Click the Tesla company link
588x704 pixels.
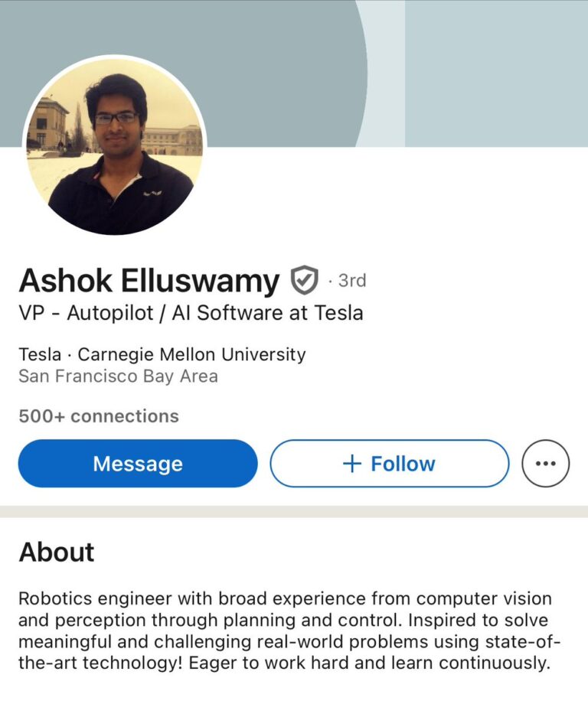click(41, 354)
